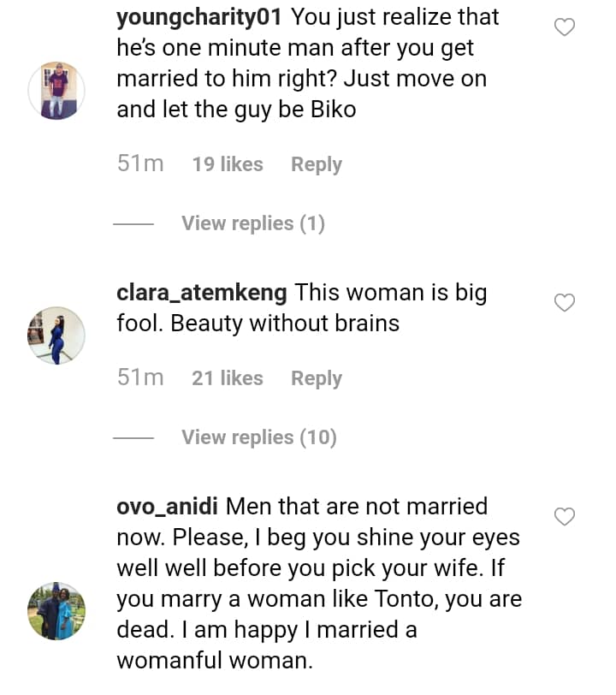616x695 pixels.
Task: Click the 51m timestamp under clara_atemkeng's comment
Action: [140, 378]
